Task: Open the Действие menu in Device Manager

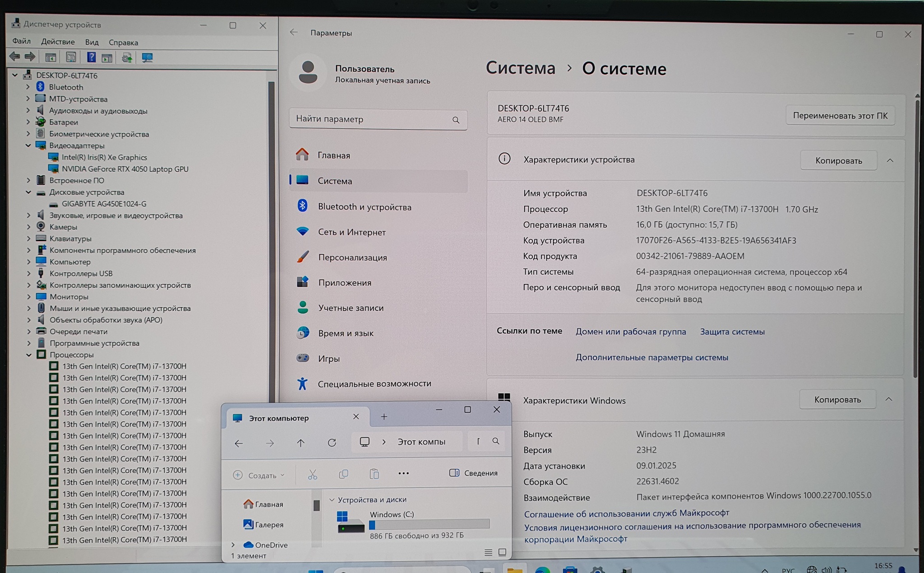Action: click(58, 42)
